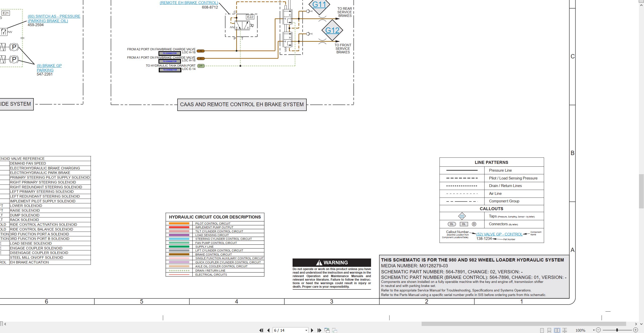Open the (9) Brake GP Parking link
Viewport: 644px width, 333px height.
click(x=49, y=68)
